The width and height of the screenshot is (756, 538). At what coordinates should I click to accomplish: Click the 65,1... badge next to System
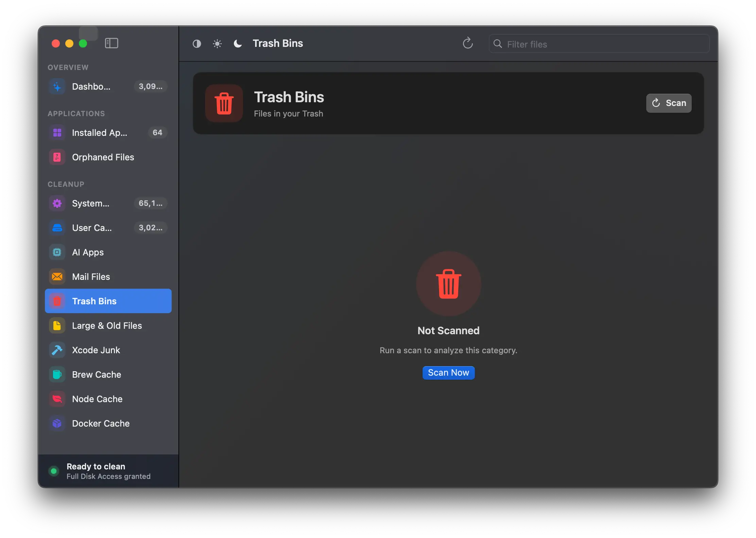coord(151,203)
